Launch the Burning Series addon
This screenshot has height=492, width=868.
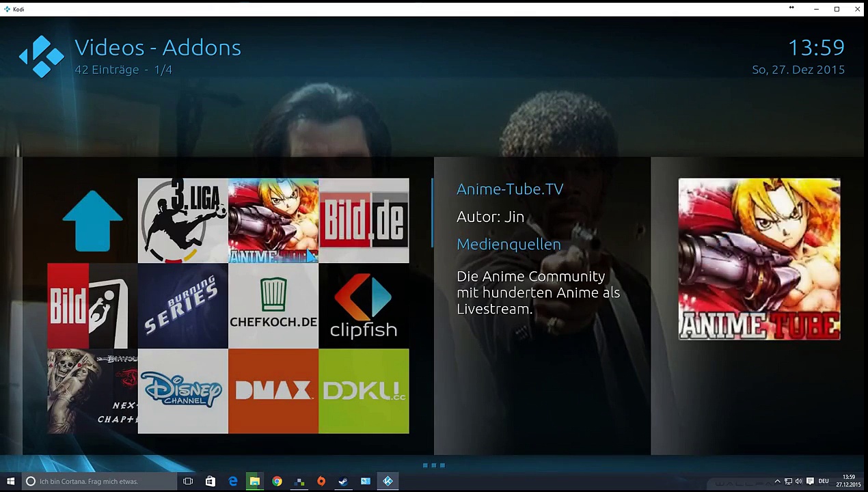coord(182,305)
